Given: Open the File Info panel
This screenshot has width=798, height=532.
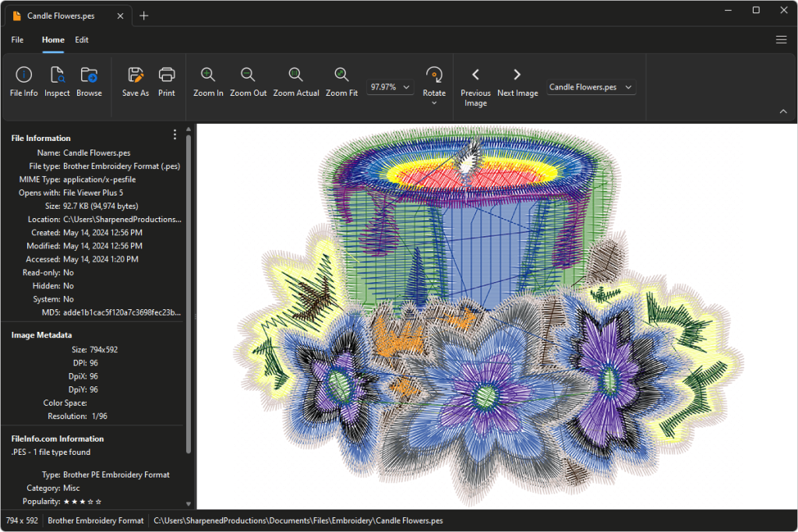Looking at the screenshot, I should tap(23, 81).
